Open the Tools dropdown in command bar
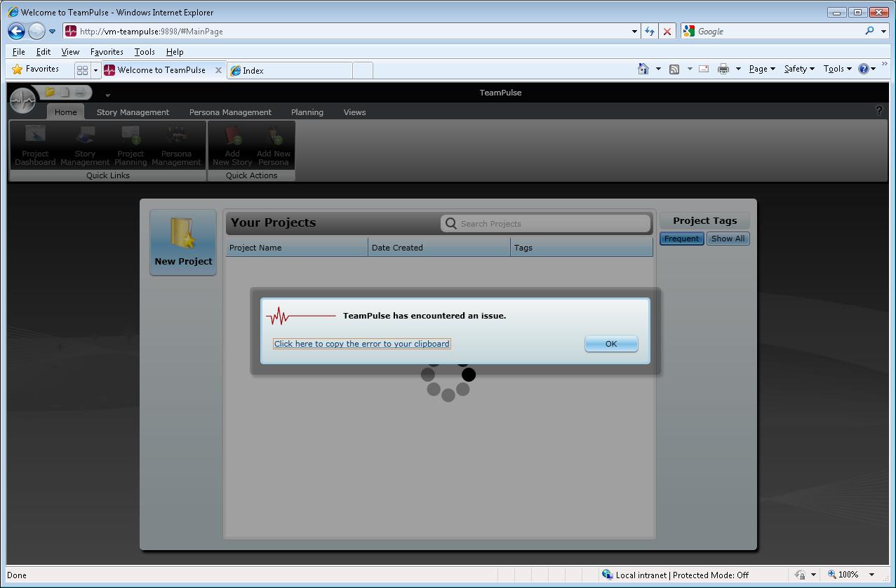896x588 pixels. [x=837, y=69]
